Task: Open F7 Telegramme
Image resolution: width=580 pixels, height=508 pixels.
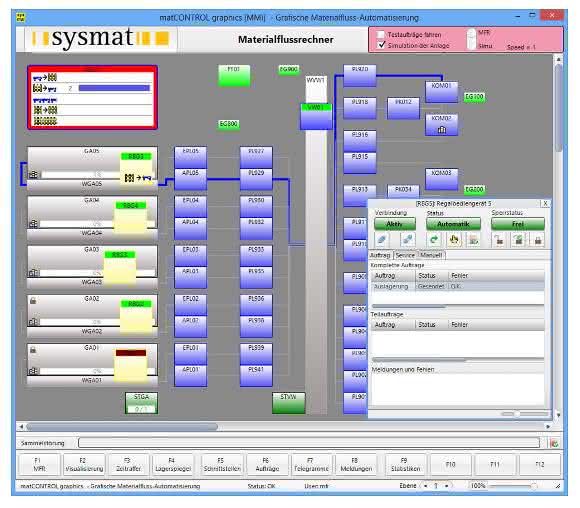Action: (x=311, y=464)
